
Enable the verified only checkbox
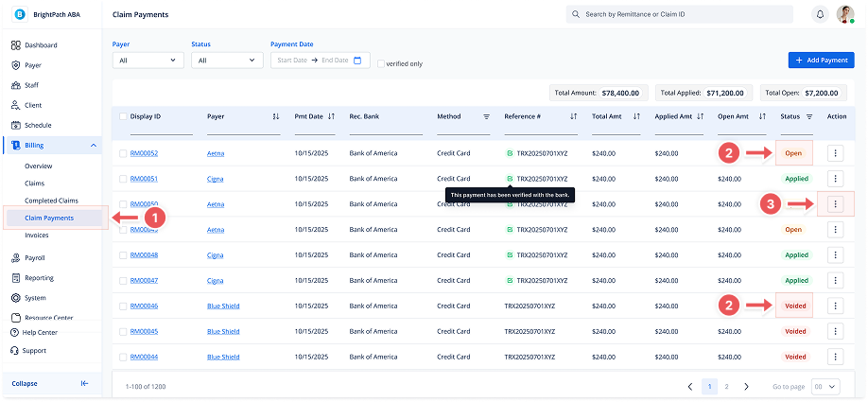pyautogui.click(x=381, y=64)
